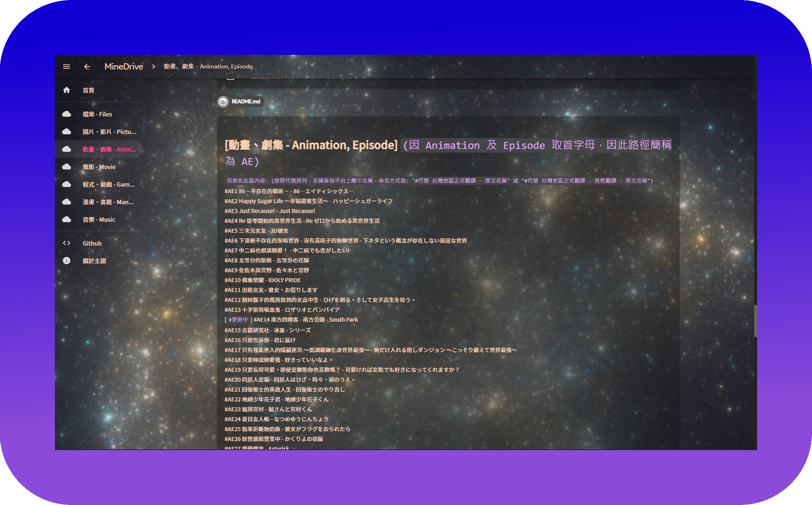This screenshot has height=505, width=812.
Task: Open the 程式、遊戲 - Gam... sidebar entry
Action: click(109, 184)
